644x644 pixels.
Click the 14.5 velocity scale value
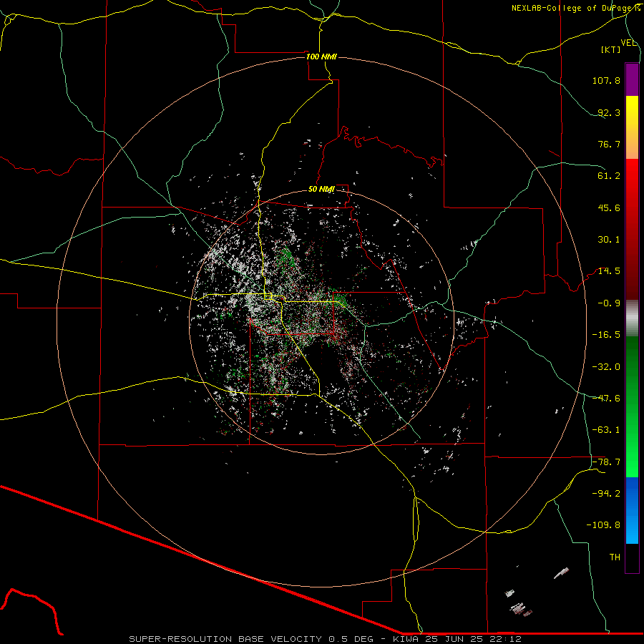click(609, 271)
